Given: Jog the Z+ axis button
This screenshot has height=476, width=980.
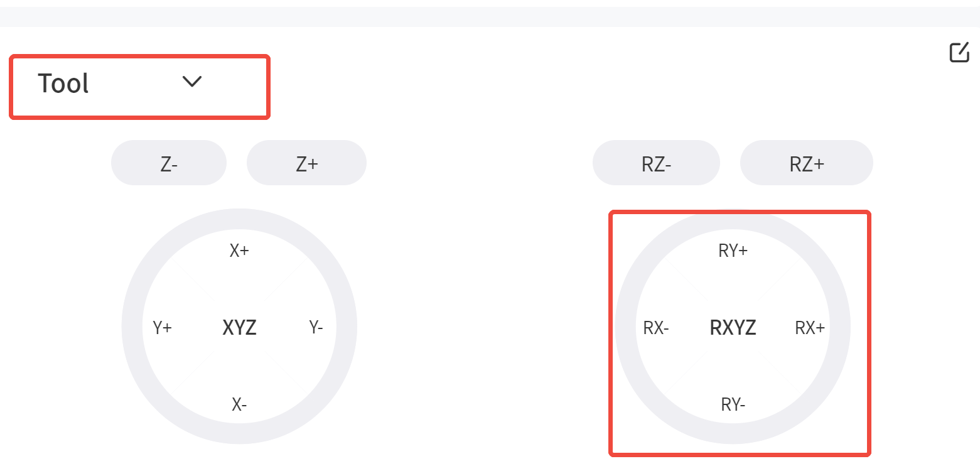Looking at the screenshot, I should pyautogui.click(x=306, y=163).
